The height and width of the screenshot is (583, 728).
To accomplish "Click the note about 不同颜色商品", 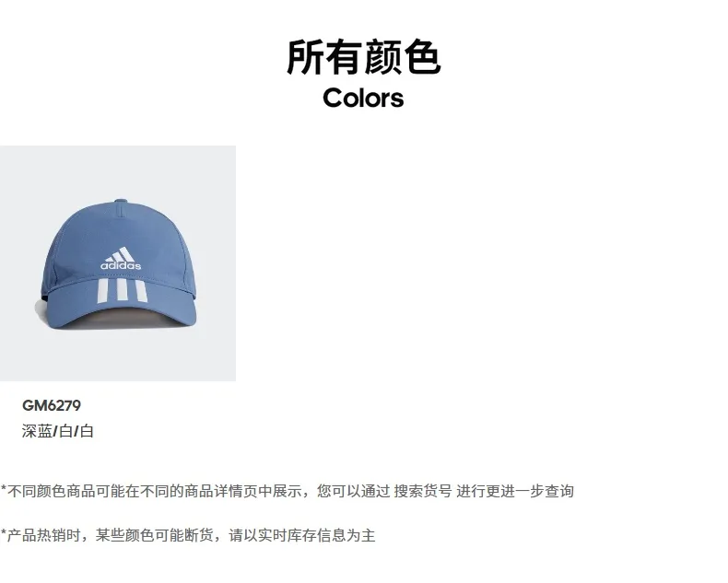I will 288,491.
